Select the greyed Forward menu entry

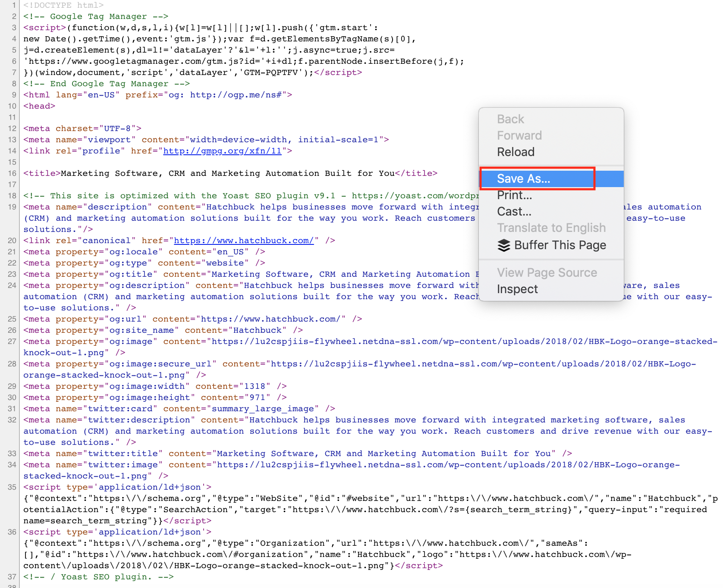click(551, 136)
